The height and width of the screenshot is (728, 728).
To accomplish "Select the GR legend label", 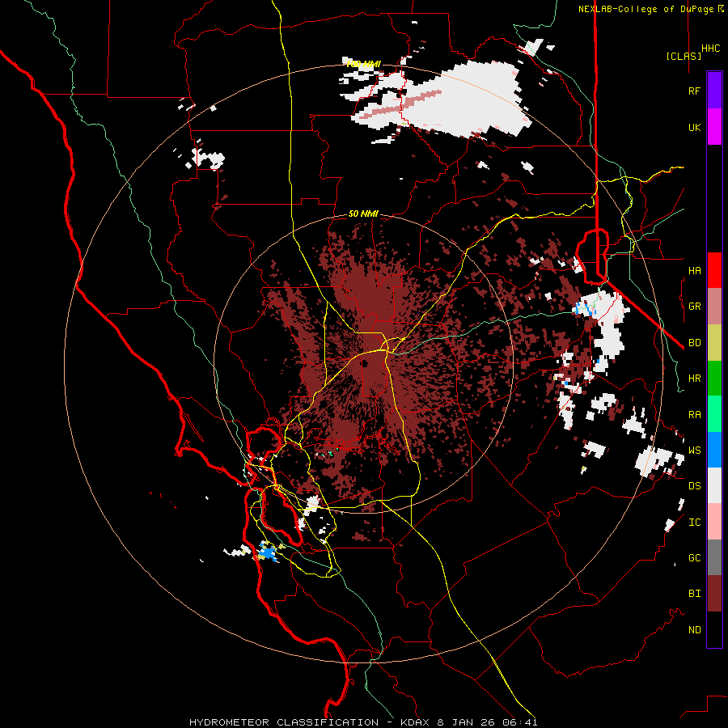I will pyautogui.click(x=694, y=307).
